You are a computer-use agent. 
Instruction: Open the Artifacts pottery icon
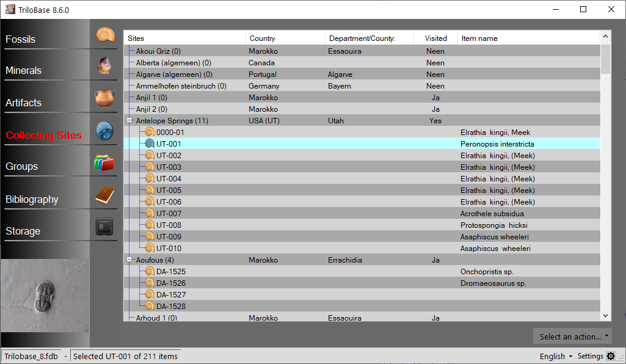[104, 98]
